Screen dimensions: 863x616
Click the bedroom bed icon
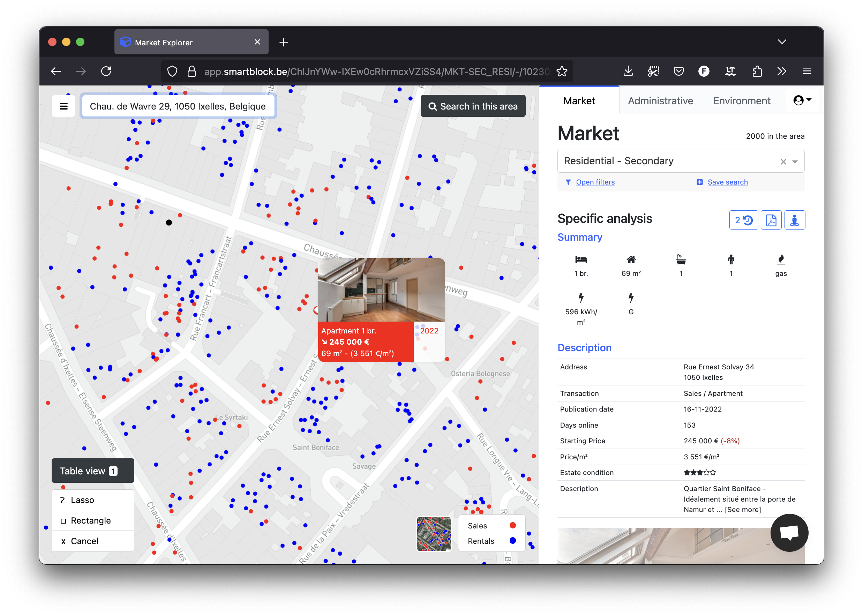point(581,260)
